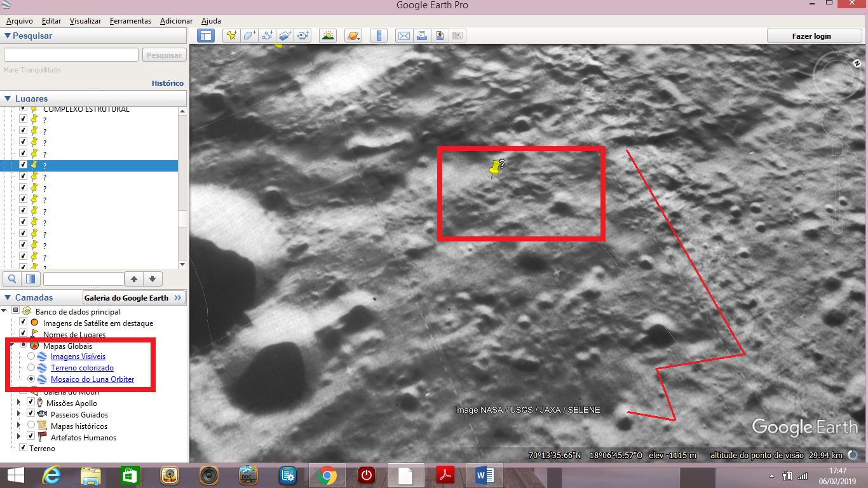The image size is (868, 488).
Task: Click into the Pesquisar search input field
Action: (71, 55)
